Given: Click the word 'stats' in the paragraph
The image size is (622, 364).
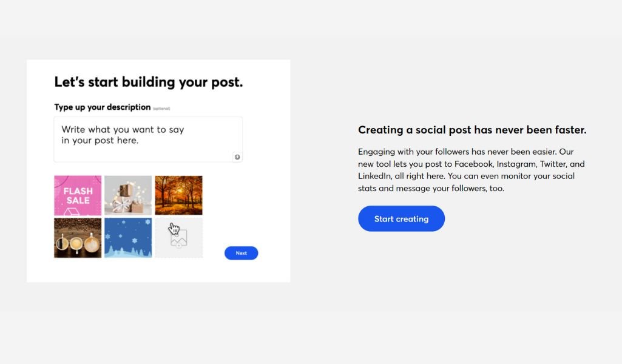Looking at the screenshot, I should tap(367, 189).
